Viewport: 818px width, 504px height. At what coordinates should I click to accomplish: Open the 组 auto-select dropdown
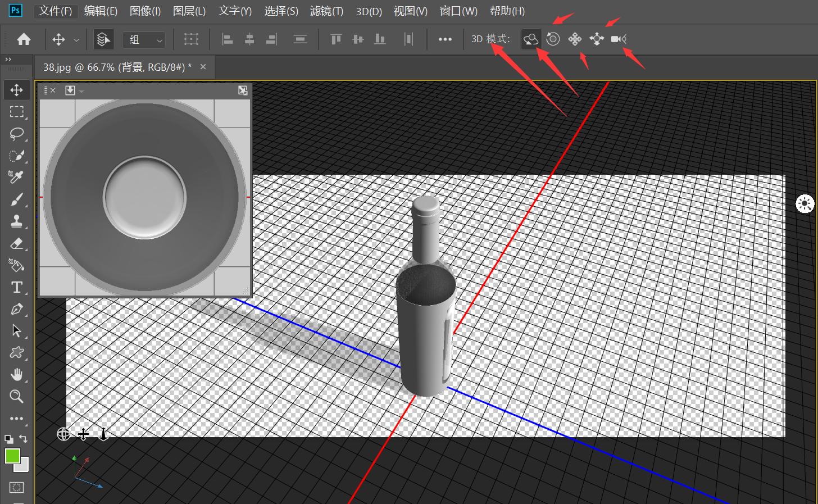click(144, 40)
